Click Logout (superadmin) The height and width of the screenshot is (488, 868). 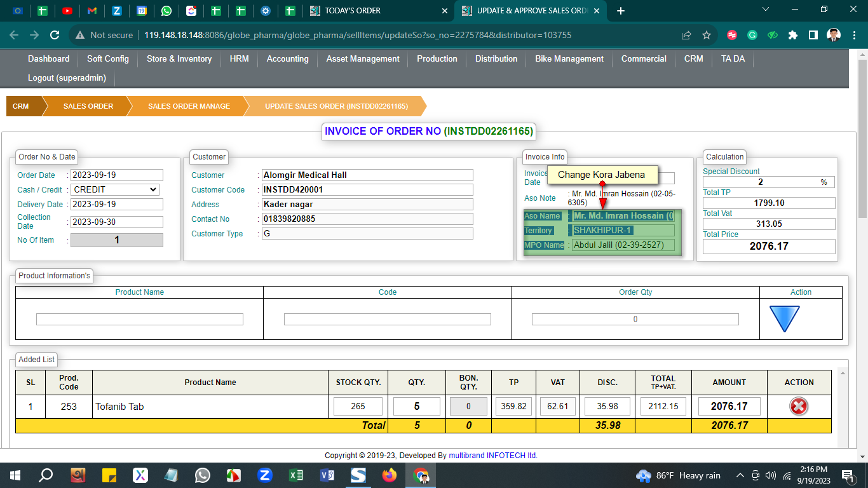(x=67, y=78)
